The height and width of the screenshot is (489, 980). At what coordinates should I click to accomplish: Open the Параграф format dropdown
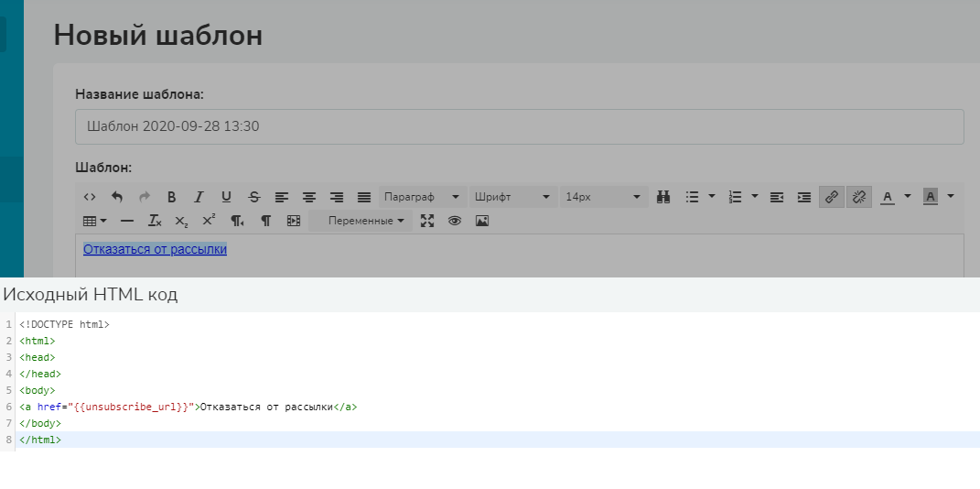point(422,197)
